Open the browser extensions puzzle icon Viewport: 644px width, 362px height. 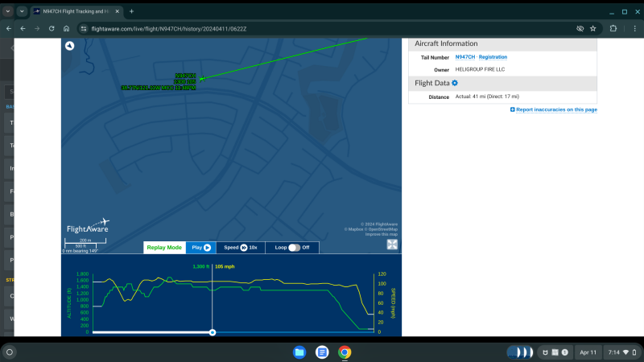pyautogui.click(x=613, y=28)
